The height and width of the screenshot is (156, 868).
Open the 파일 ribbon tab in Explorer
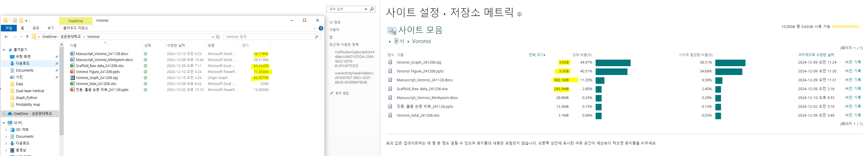coord(9,28)
